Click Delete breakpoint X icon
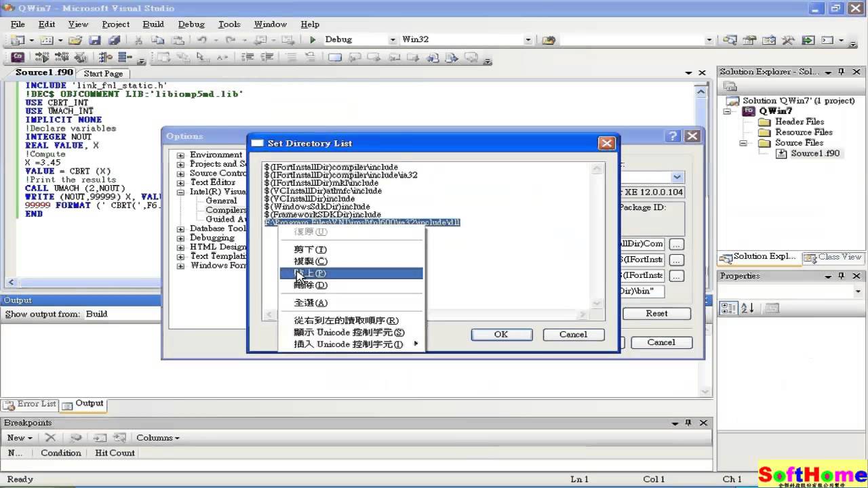 point(50,438)
